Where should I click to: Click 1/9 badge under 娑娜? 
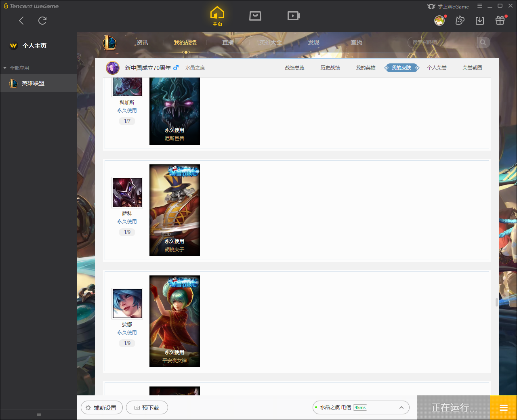click(x=127, y=343)
